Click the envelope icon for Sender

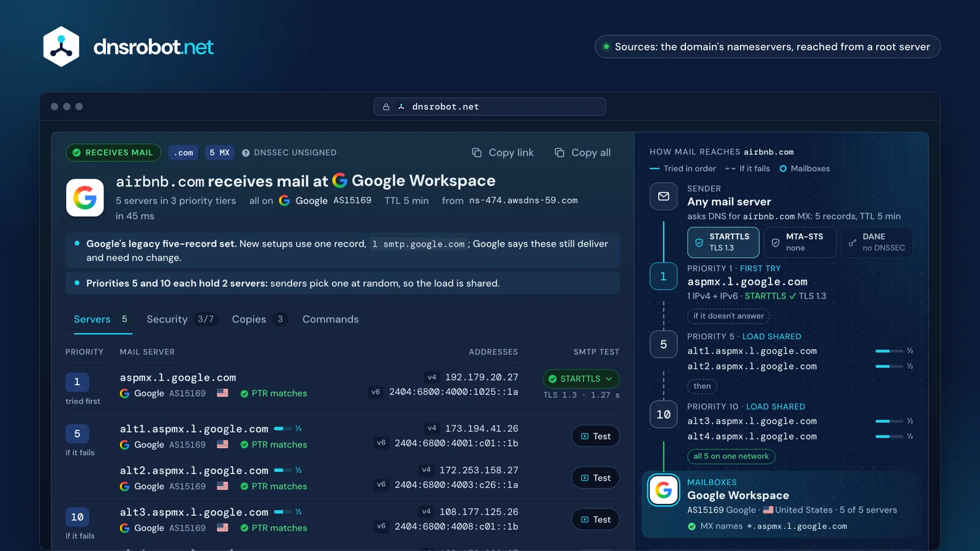click(663, 197)
